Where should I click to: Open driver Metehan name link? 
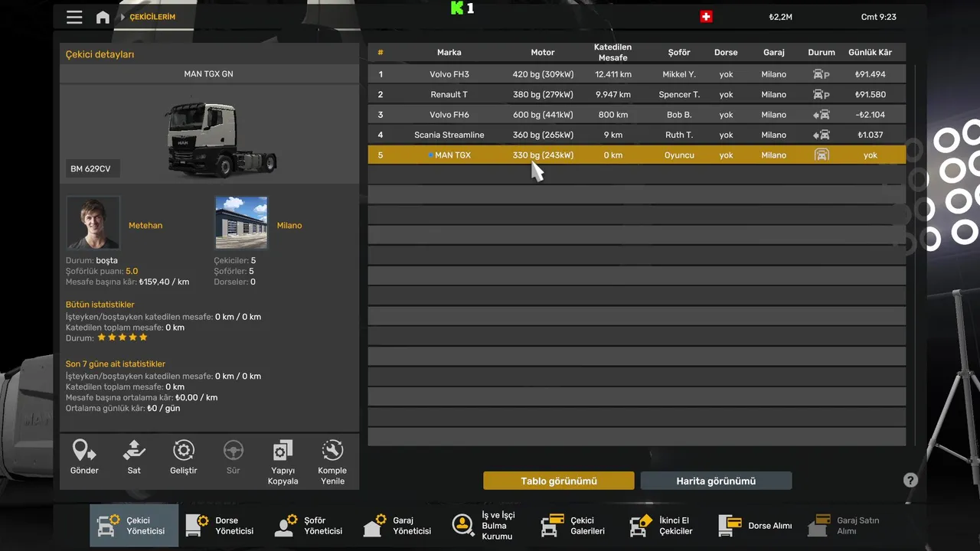pyautogui.click(x=145, y=226)
